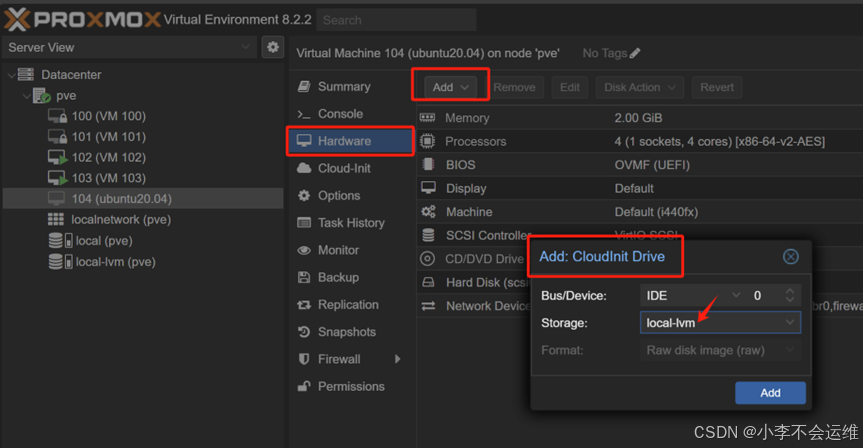
Task: Click the Display monitor icon
Action: coord(428,188)
